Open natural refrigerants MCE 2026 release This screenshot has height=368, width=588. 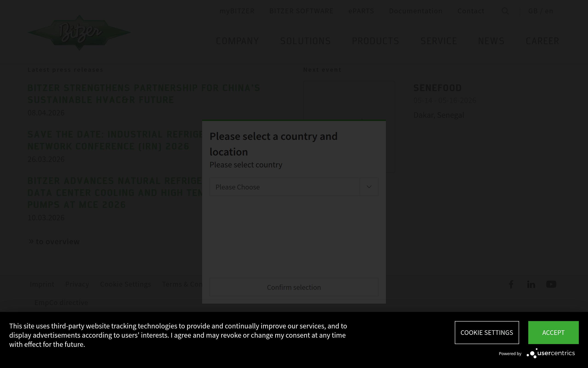[x=115, y=193]
